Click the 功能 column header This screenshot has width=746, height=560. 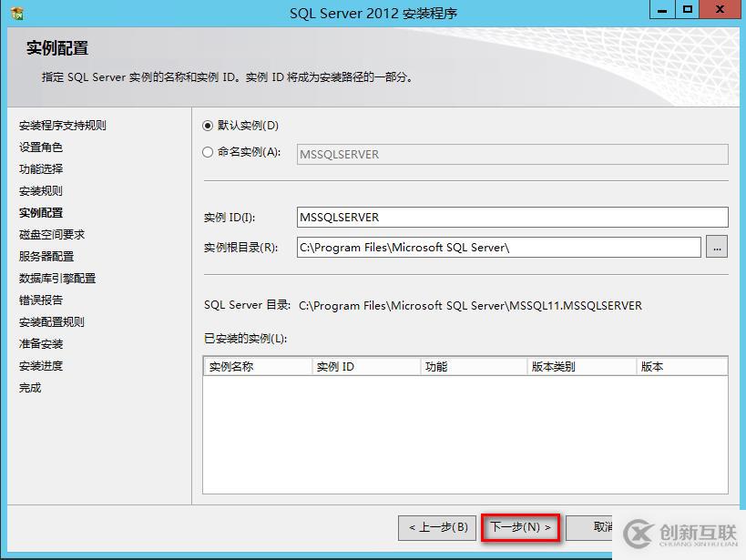474,367
